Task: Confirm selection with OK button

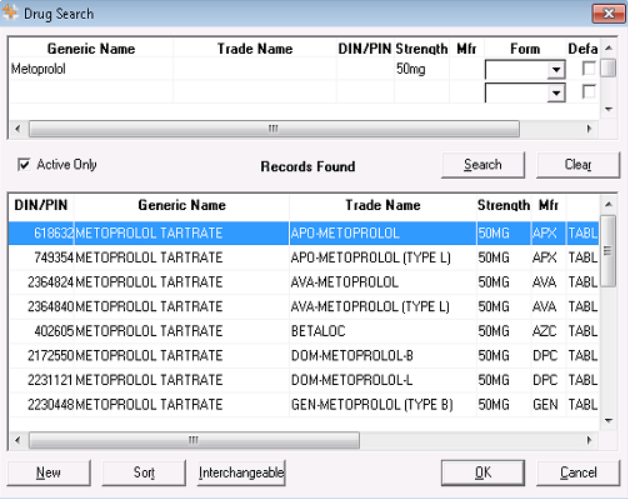Action: (x=483, y=473)
